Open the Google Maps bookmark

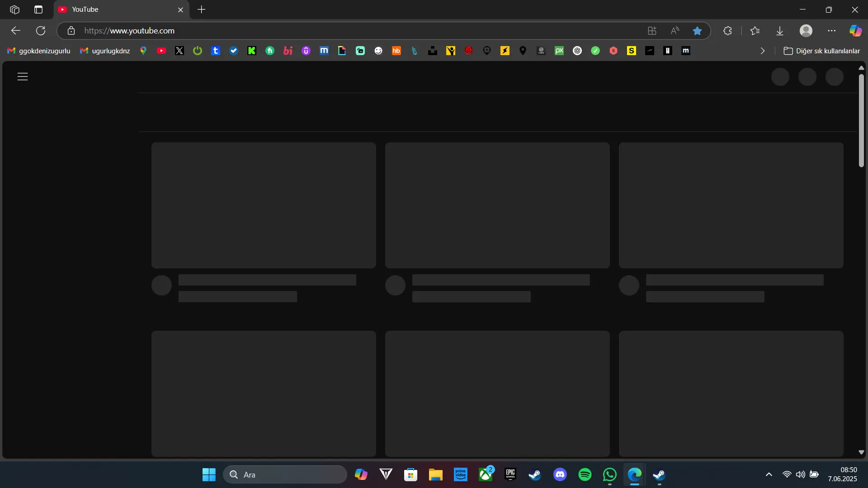[143, 51]
